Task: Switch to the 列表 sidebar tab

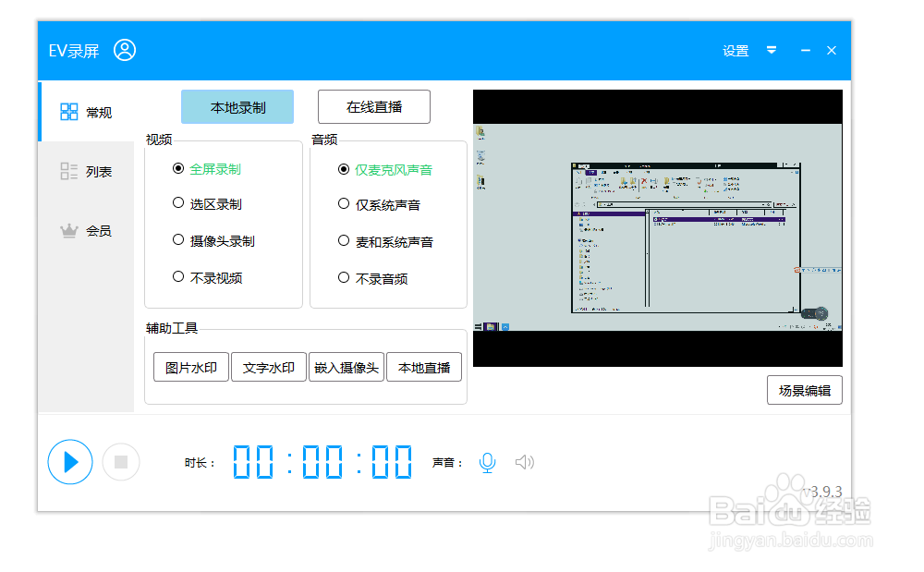Action: pos(87,172)
